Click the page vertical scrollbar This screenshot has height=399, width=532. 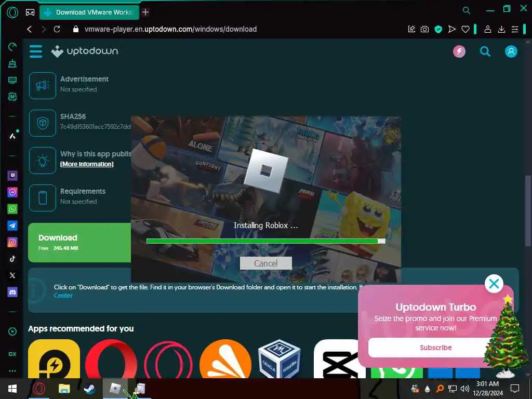coord(528,210)
